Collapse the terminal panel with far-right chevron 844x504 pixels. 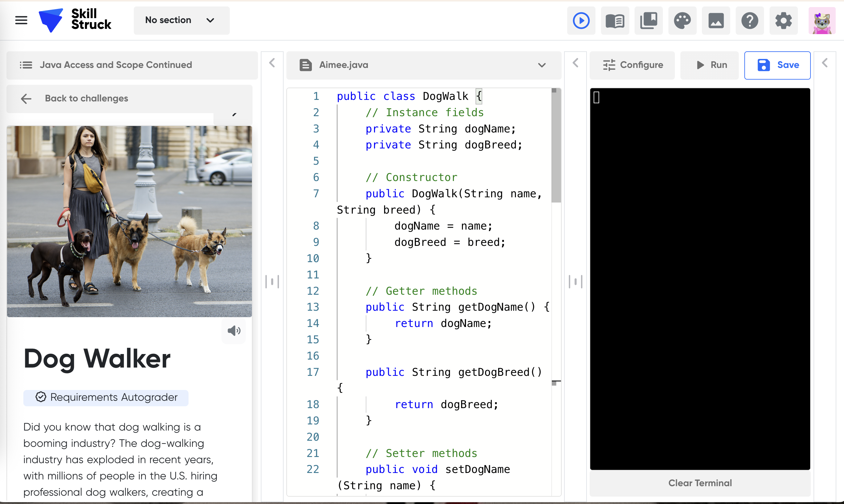click(x=824, y=63)
